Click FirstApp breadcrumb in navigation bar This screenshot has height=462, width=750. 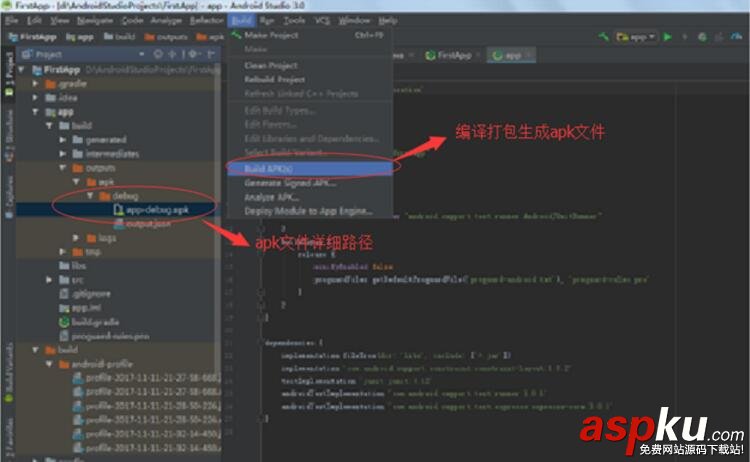click(x=33, y=37)
